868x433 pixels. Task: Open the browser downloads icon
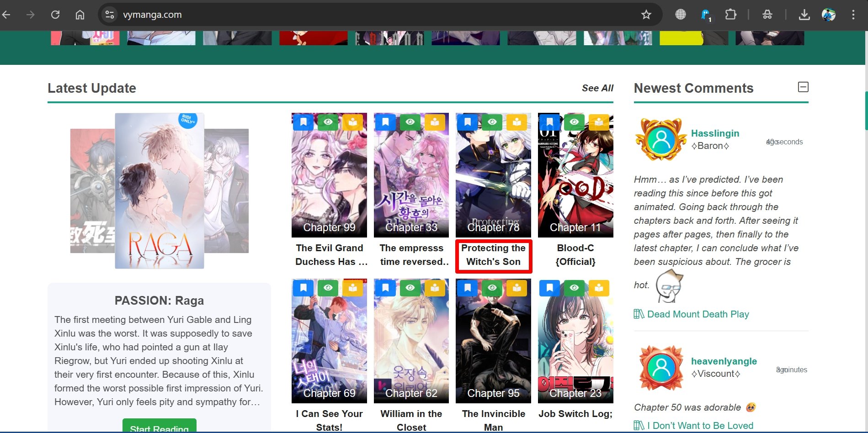coord(804,15)
